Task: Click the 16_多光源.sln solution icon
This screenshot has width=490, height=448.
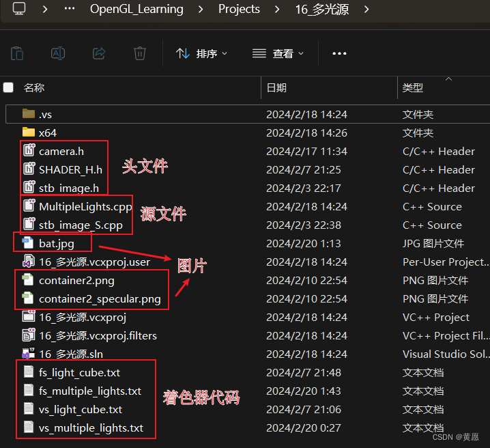Action: coord(29,353)
